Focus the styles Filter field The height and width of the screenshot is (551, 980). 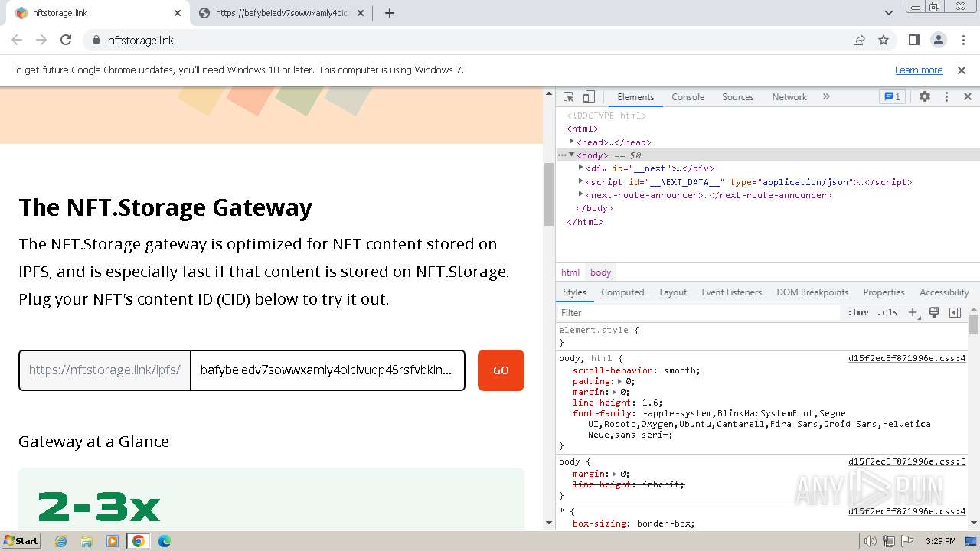(698, 312)
